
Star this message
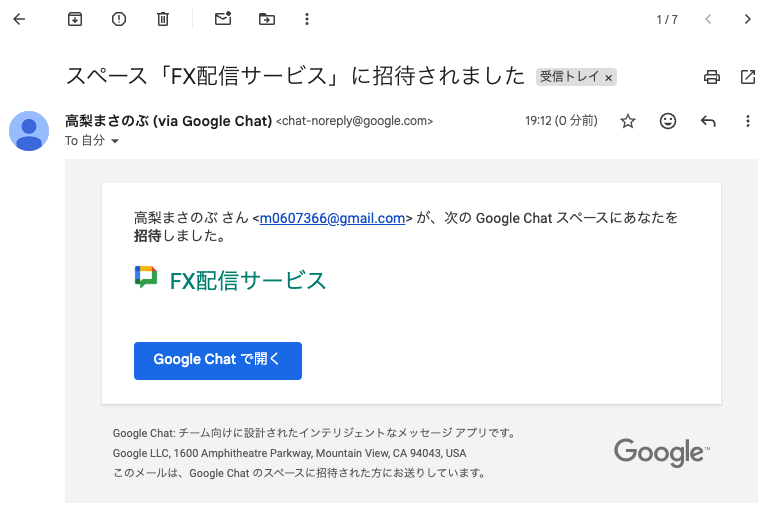628,121
